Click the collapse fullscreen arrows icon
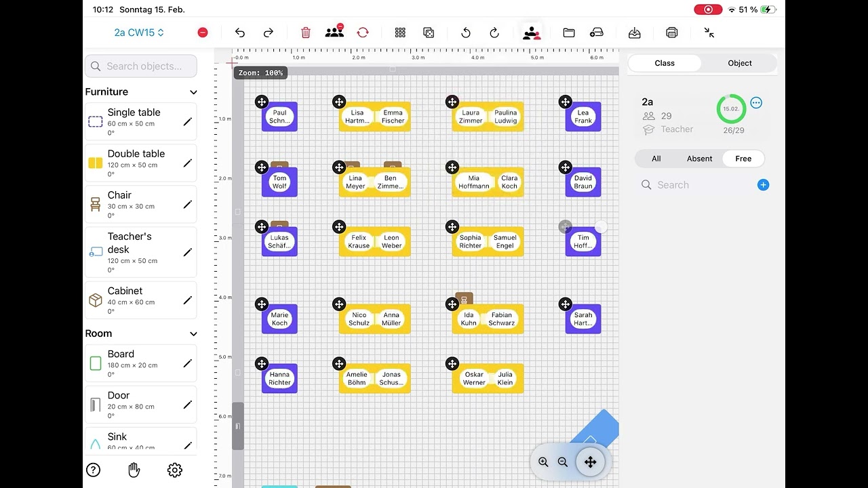The image size is (868, 488). [709, 33]
